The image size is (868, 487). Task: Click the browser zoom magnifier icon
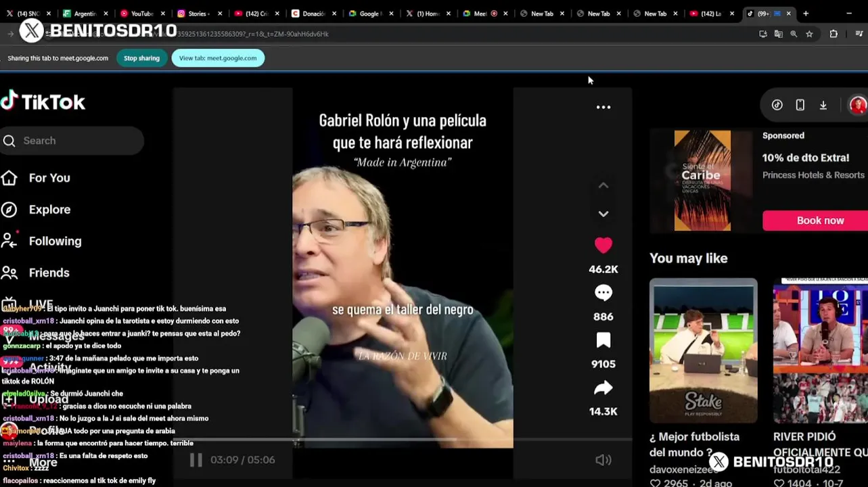pyautogui.click(x=794, y=34)
